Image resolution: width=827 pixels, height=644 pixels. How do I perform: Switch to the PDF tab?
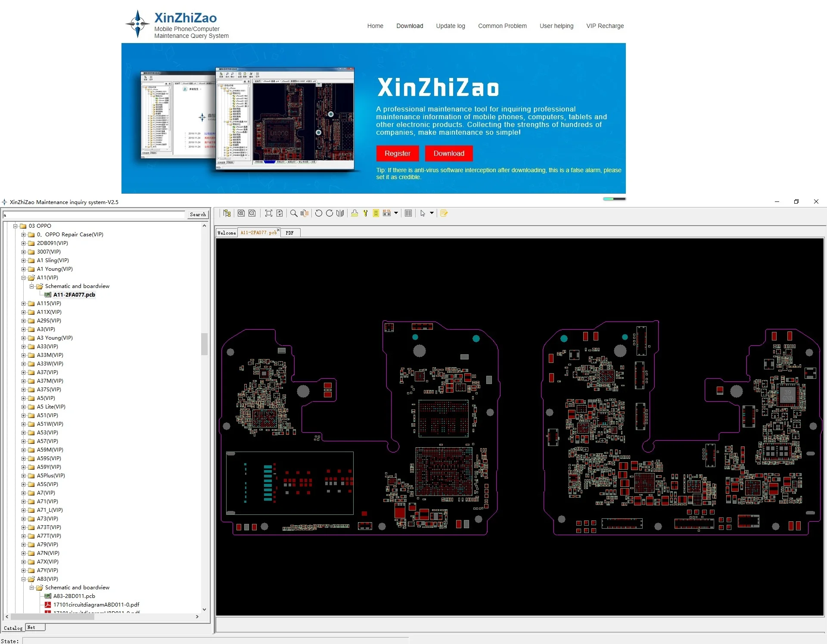[290, 233]
